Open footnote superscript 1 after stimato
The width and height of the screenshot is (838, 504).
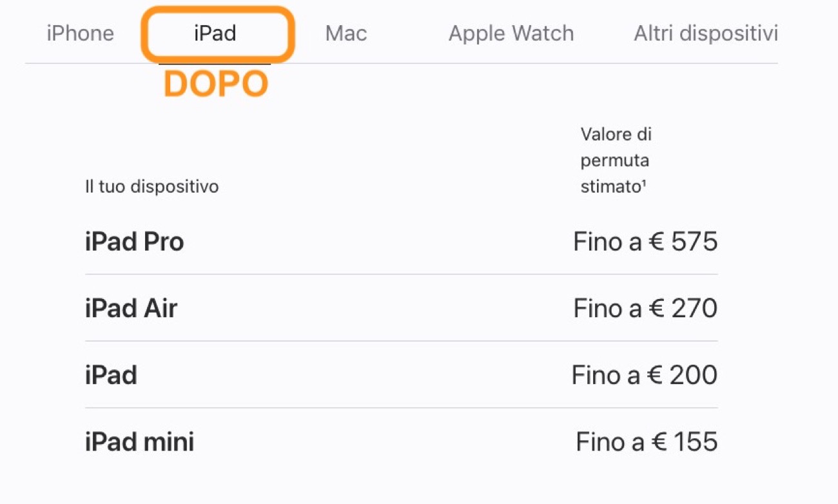(644, 184)
